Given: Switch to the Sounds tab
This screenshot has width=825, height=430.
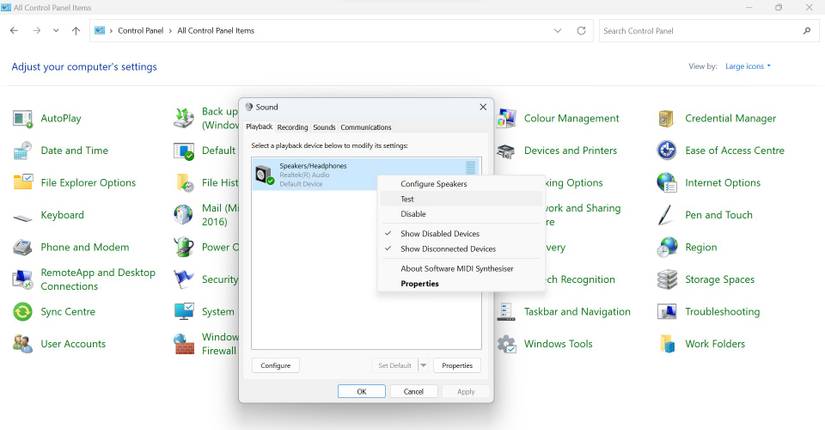Looking at the screenshot, I should (x=324, y=127).
